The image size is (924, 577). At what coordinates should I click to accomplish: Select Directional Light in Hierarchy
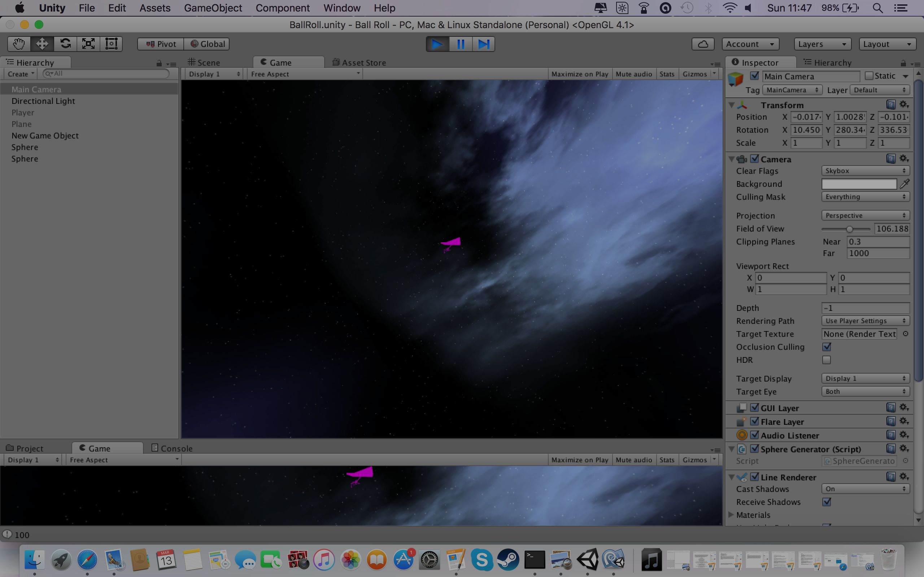tap(43, 101)
